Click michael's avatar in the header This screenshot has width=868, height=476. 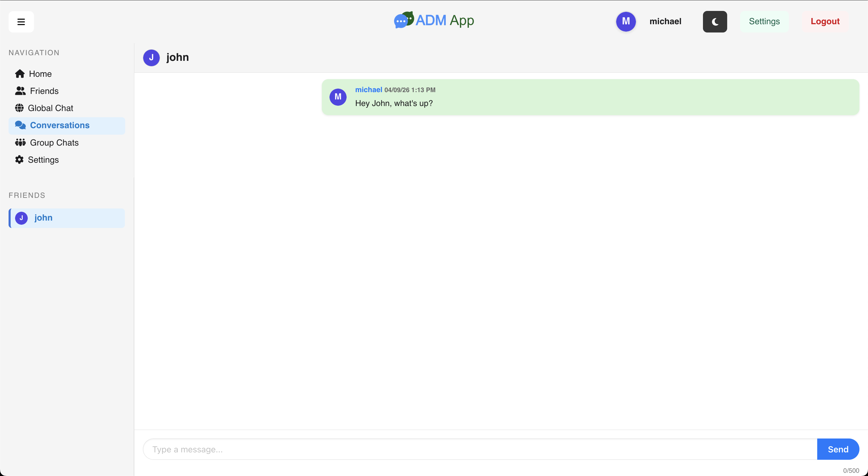(626, 21)
